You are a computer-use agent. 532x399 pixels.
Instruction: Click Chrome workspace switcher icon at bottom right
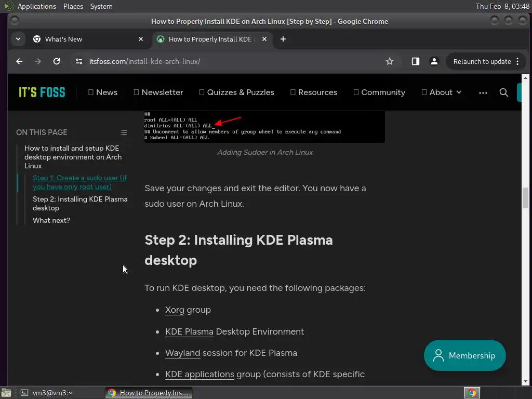472,393
